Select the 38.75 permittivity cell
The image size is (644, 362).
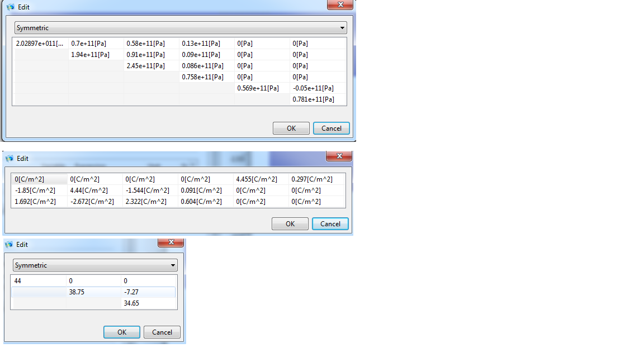[93, 292]
